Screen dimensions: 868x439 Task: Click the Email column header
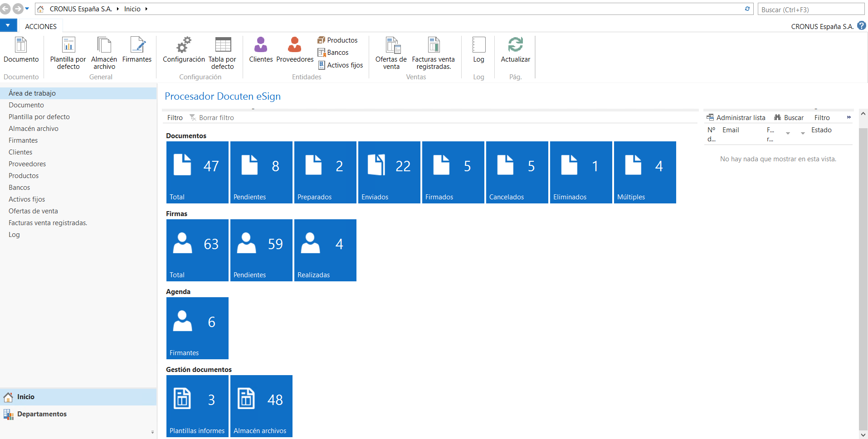click(x=731, y=130)
